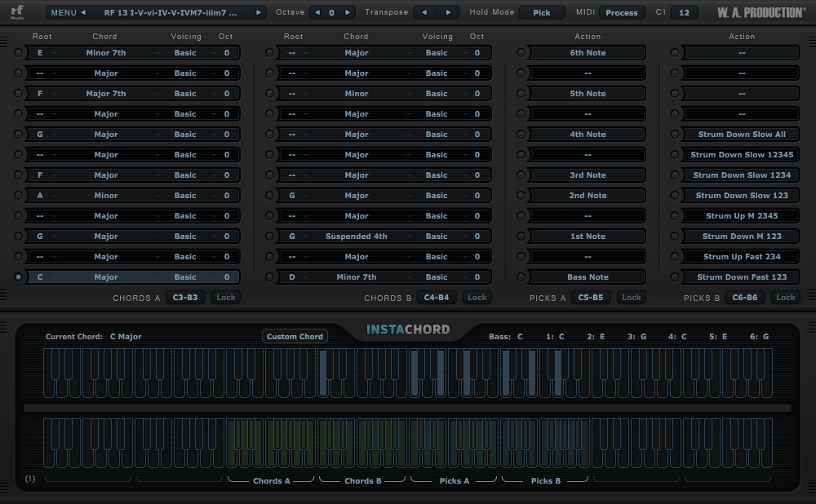The image size is (816, 504).
Task: Decrease Octave with the left arrow
Action: click(x=317, y=12)
